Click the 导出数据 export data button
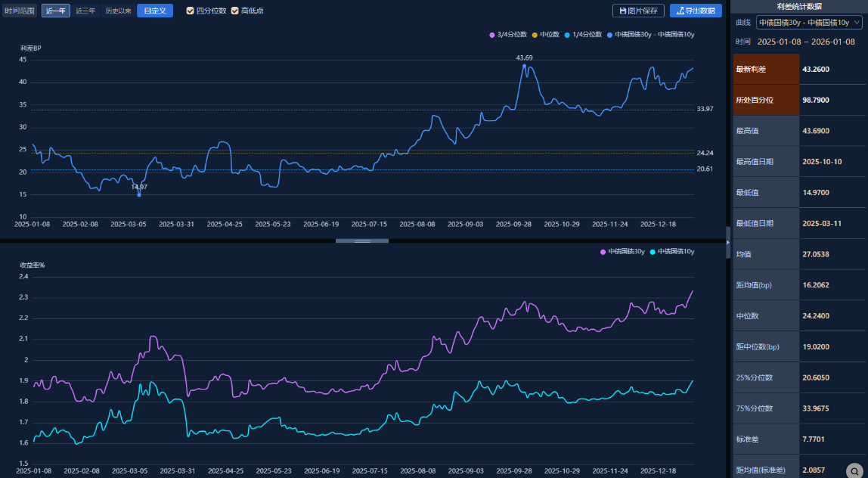Image resolution: width=868 pixels, height=478 pixels. click(696, 11)
